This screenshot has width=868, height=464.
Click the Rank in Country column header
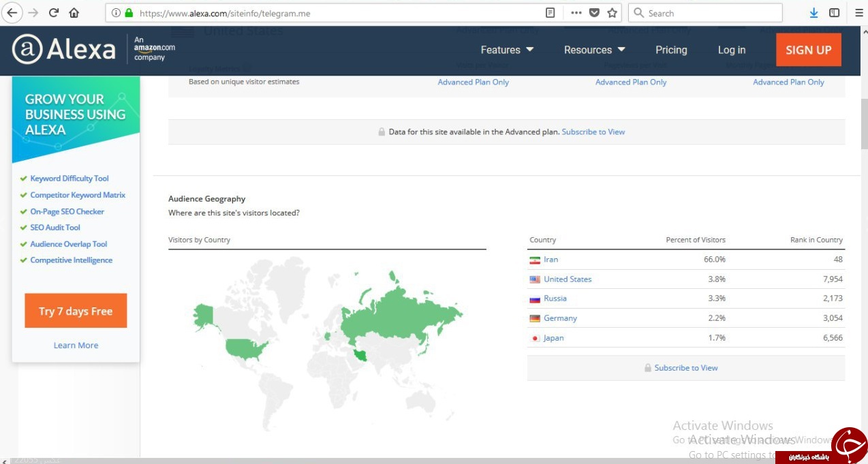pyautogui.click(x=816, y=240)
